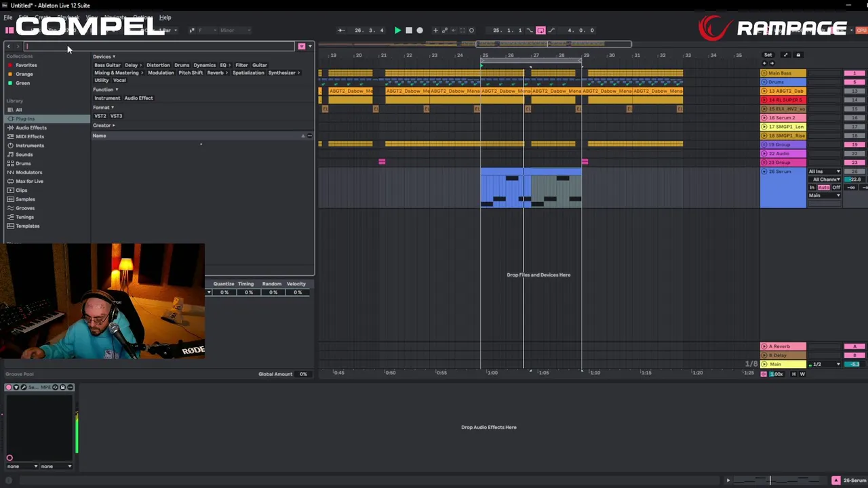Image resolution: width=868 pixels, height=488 pixels.
Task: Go to the next locator arrow
Action: pyautogui.click(x=772, y=63)
